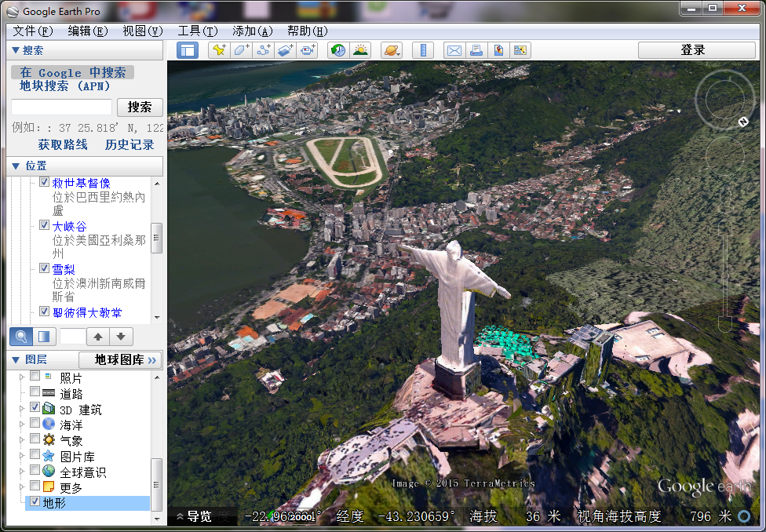The image size is (766, 532).
Task: Add a path from the toolbar
Action: coord(264,50)
